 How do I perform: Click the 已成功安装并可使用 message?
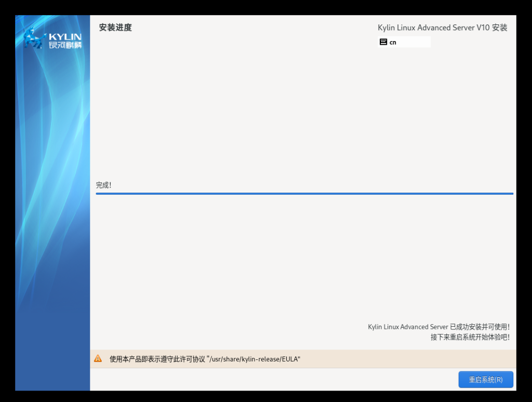click(x=438, y=327)
